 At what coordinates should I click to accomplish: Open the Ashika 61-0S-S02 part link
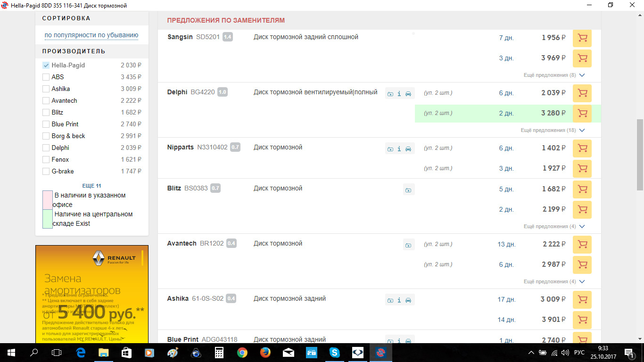point(196,299)
